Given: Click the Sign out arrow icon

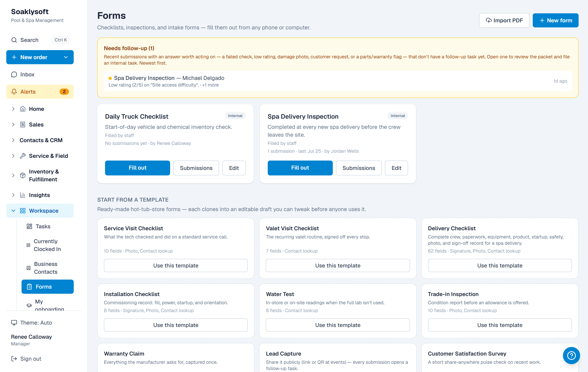Looking at the screenshot, I should (x=14, y=358).
